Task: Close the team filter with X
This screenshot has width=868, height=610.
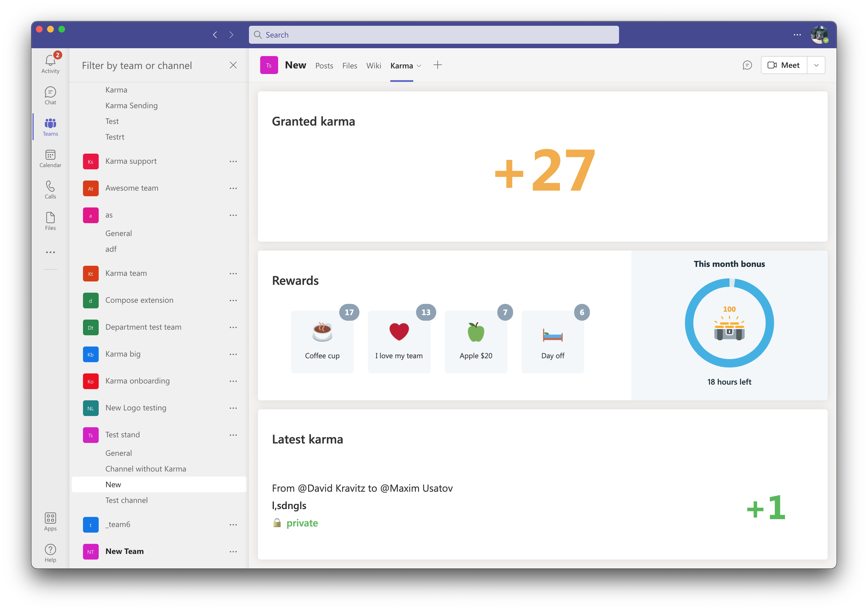Action: [233, 65]
